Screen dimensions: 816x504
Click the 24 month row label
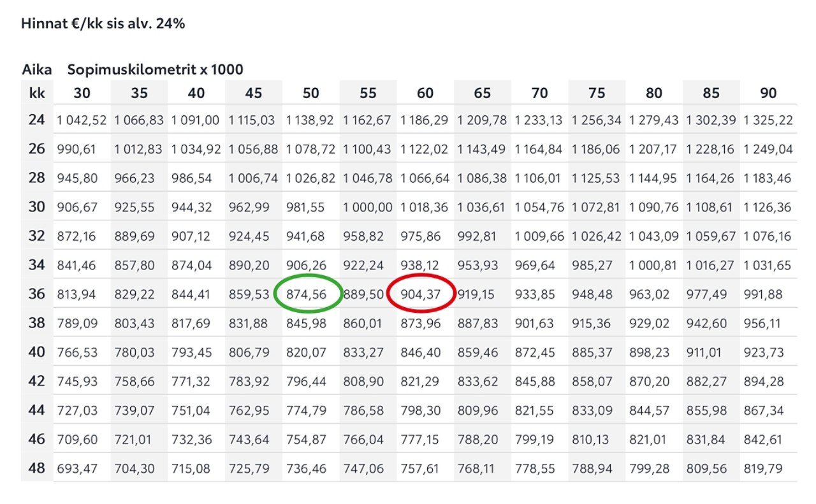pyautogui.click(x=37, y=119)
